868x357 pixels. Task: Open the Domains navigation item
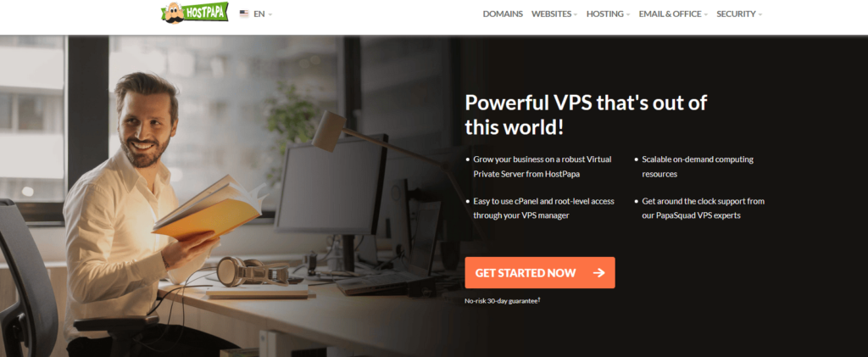click(x=503, y=14)
